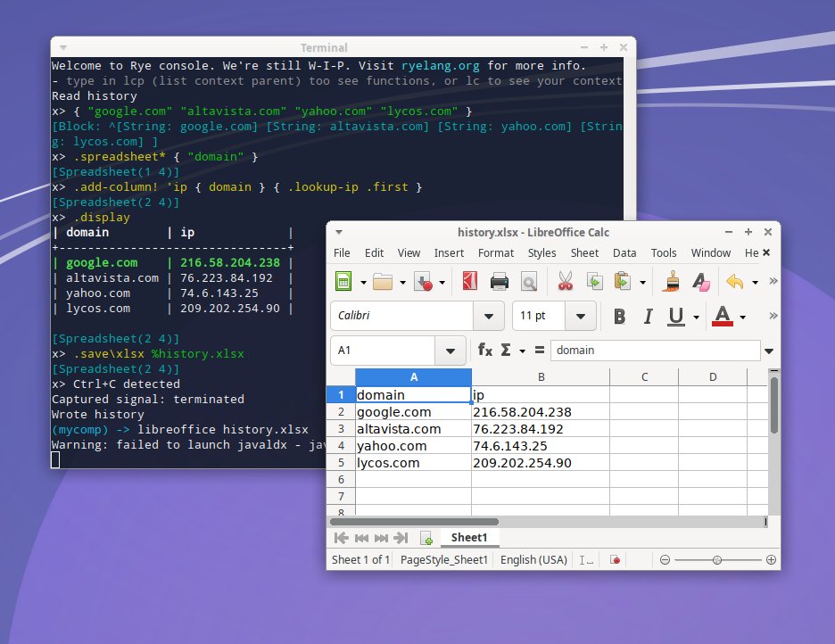This screenshot has width=835, height=644.
Task: Click the Undo arrow icon
Action: [x=735, y=281]
